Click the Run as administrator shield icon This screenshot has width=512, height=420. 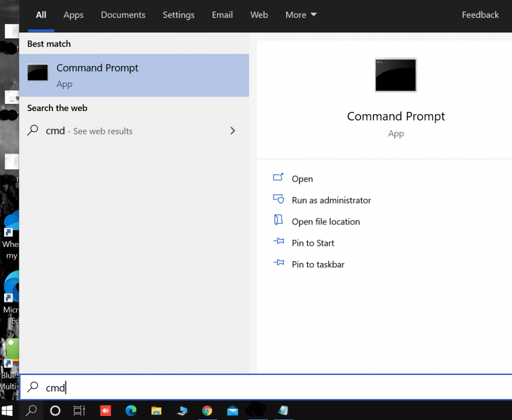(x=278, y=199)
